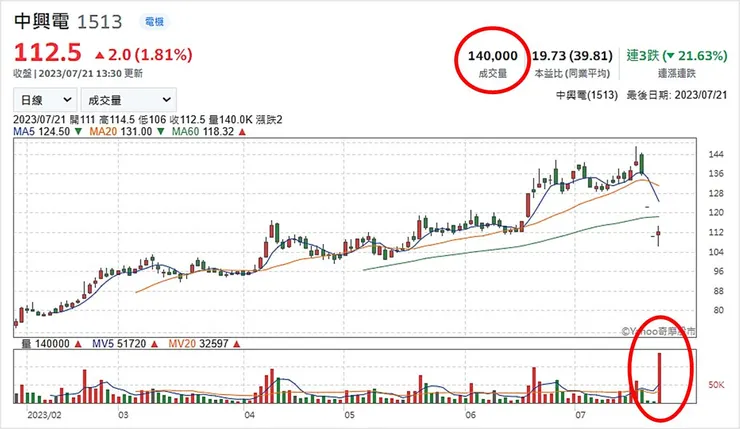
Task: Click the green triangle beside MA5 124.50
Action: (x=78, y=132)
